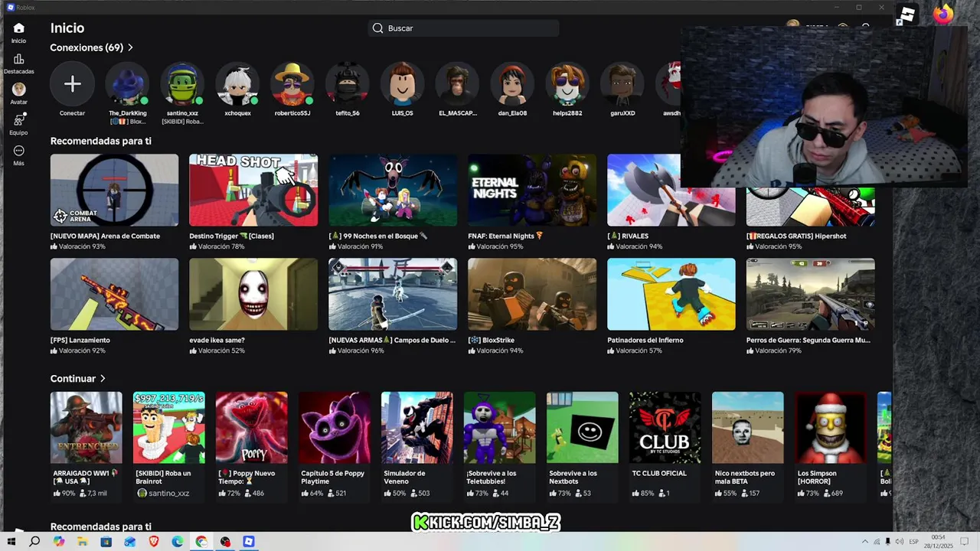Open EL_MASCAP... friend avatar
Screen dimensions: 980x551
pos(458,84)
